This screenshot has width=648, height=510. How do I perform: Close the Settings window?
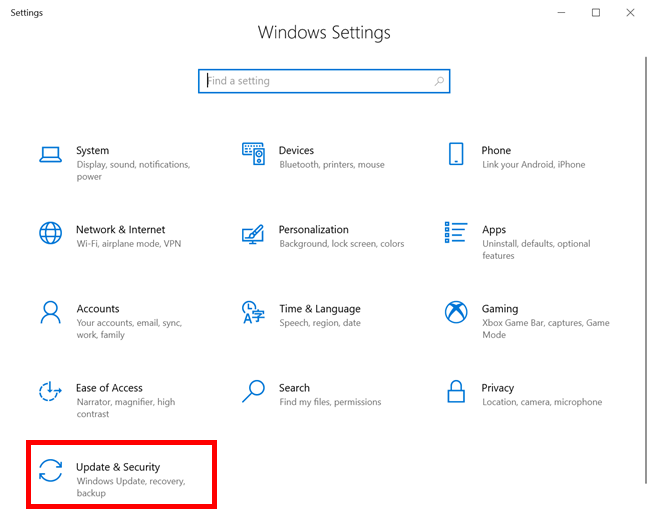(630, 13)
